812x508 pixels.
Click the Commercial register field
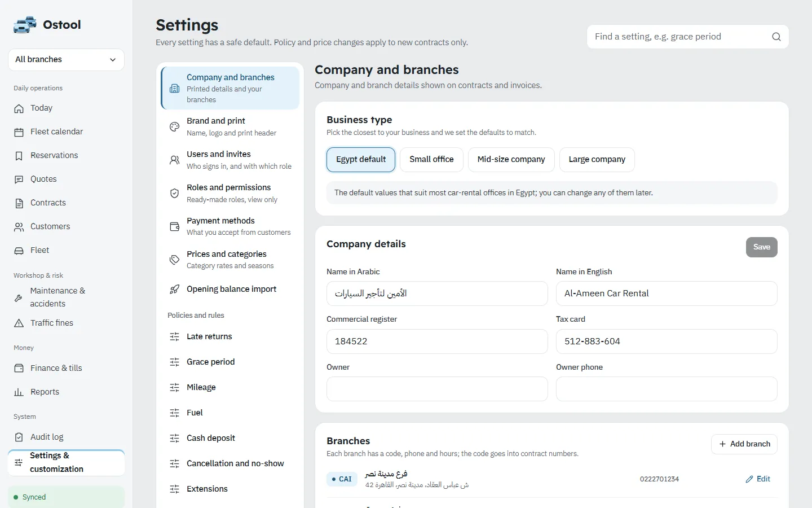[437, 341]
